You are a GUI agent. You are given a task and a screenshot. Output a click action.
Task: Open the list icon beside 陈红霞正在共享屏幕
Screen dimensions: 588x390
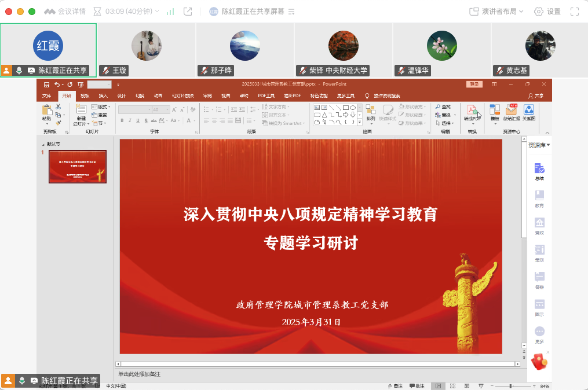pyautogui.click(x=291, y=12)
